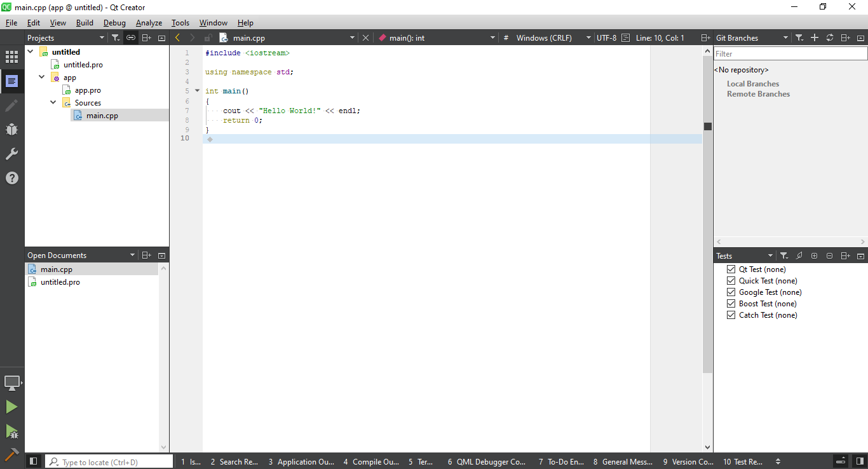
Task: Open file encoding UTF-8 selector
Action: [606, 38]
